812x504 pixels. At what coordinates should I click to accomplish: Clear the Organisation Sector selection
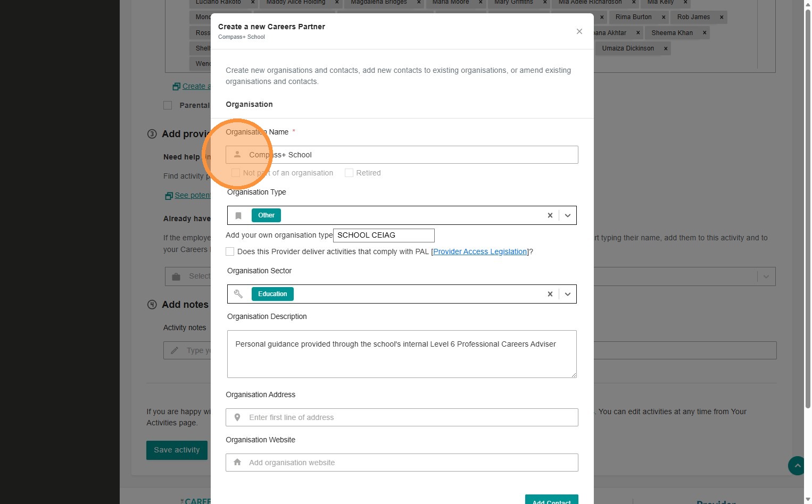(550, 294)
